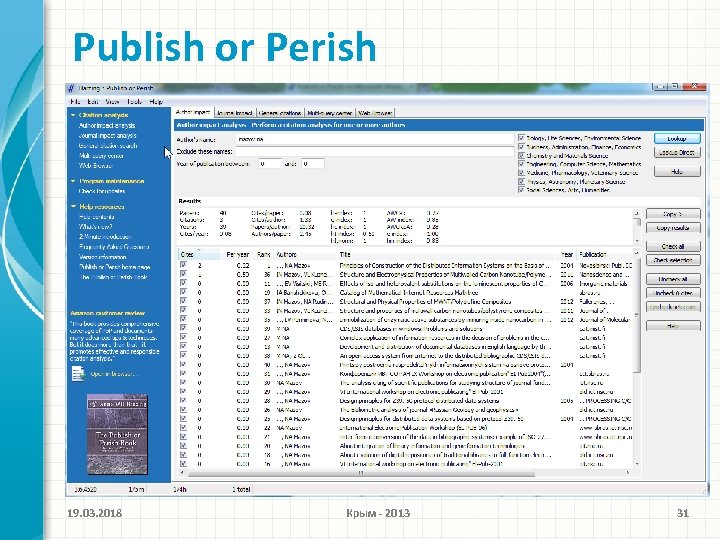Image resolution: width=720 pixels, height=540 pixels.
Task: Click the Copy > button
Action: coord(673,214)
